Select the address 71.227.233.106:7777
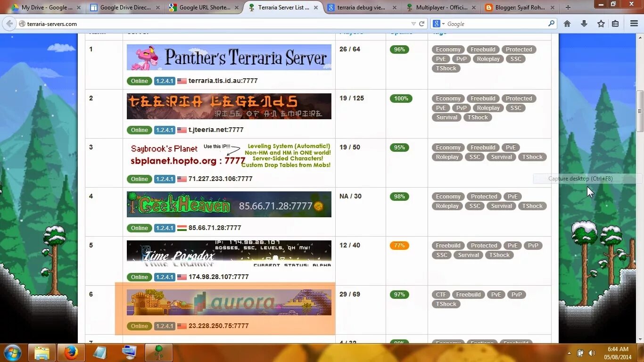644x362 pixels. tap(220, 179)
